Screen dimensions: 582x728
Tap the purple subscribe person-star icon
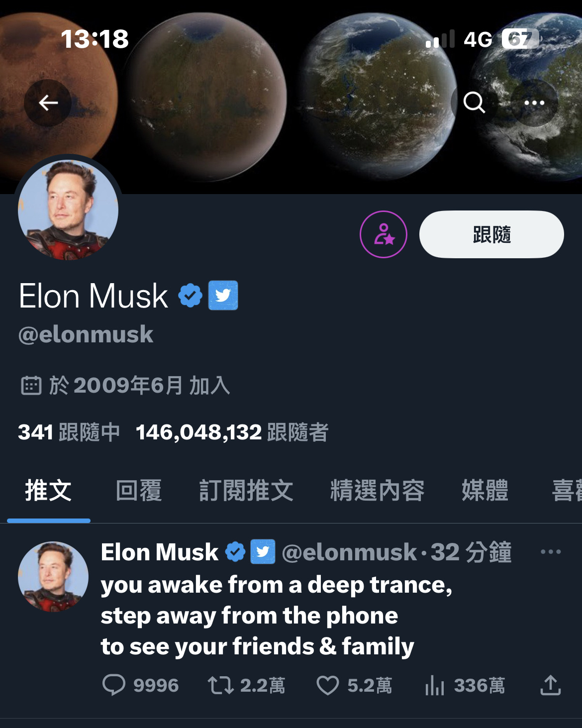[384, 234]
